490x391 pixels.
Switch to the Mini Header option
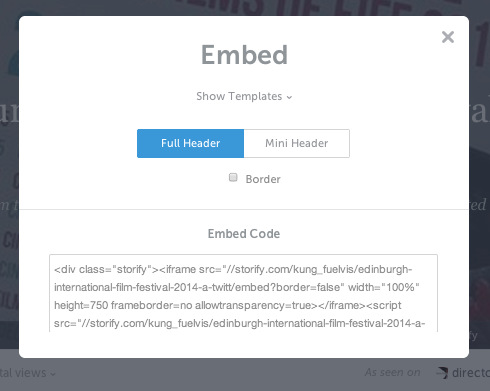[x=297, y=143]
